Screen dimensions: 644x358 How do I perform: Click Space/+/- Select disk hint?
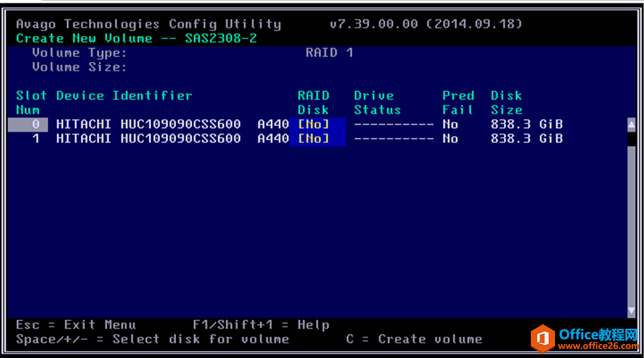(152, 339)
